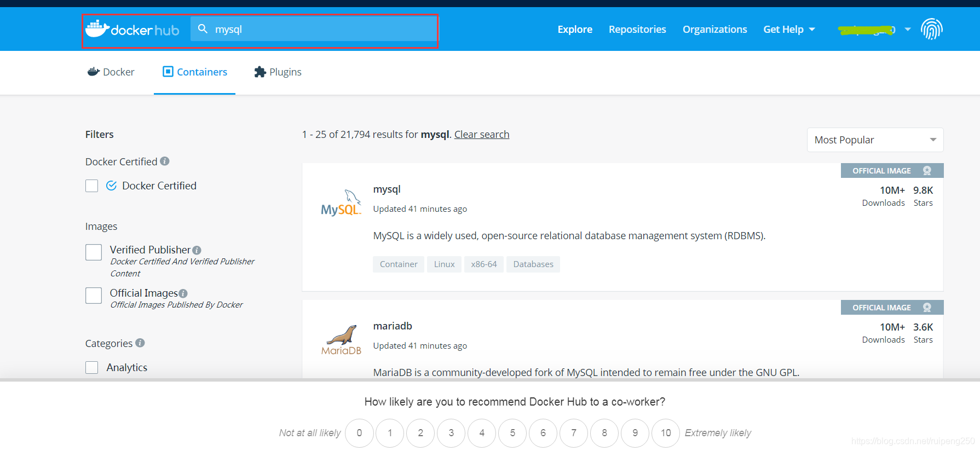Expand the Get Help menu
This screenshot has height=451, width=980.
coord(789,29)
